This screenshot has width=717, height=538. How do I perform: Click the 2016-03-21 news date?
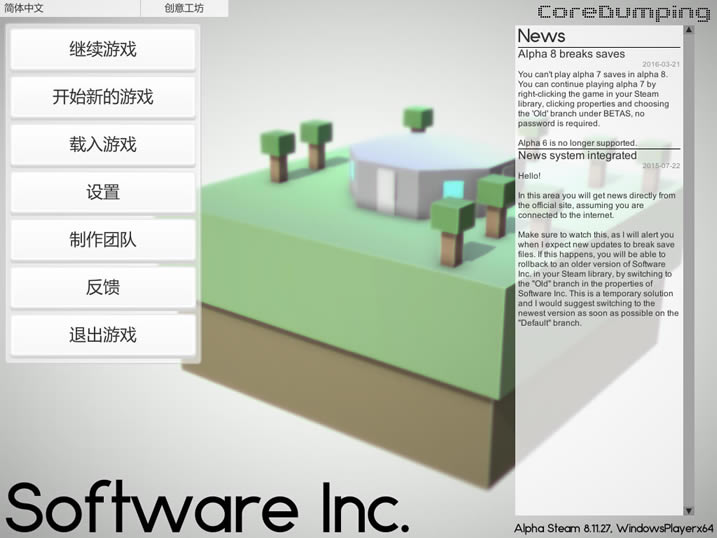tap(661, 64)
